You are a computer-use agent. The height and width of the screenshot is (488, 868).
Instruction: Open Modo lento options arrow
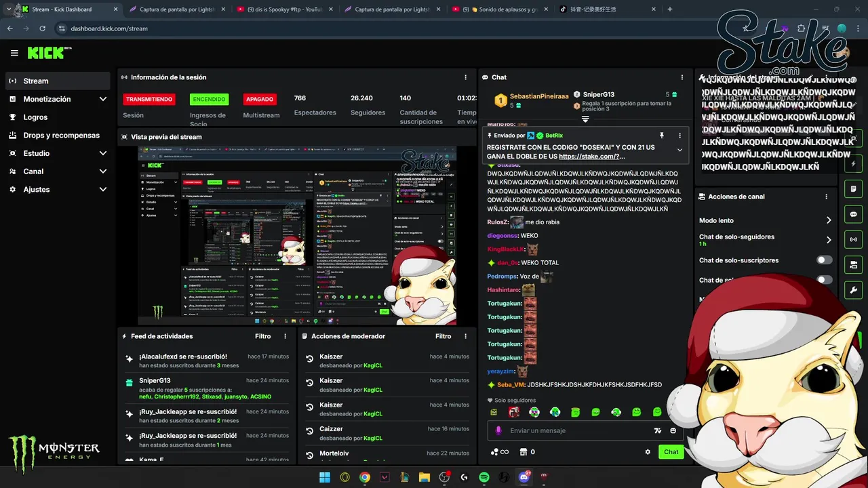click(x=829, y=220)
